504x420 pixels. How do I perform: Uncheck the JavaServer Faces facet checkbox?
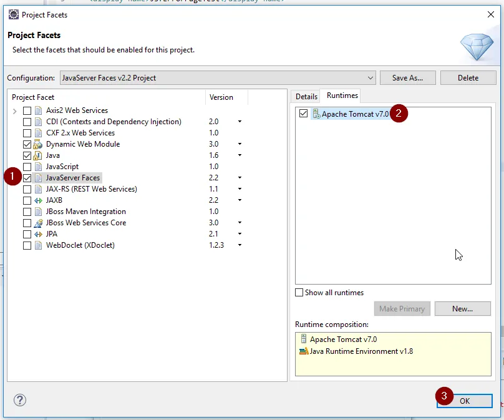pyautogui.click(x=27, y=178)
